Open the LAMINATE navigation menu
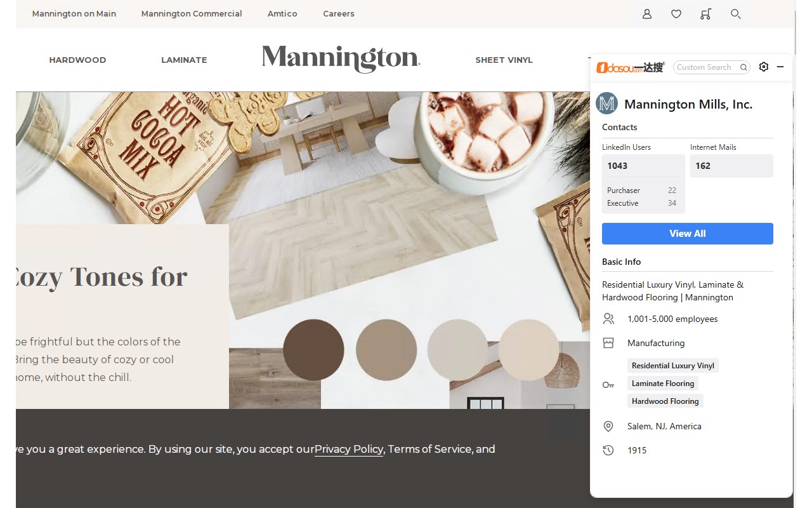812x508 pixels. click(184, 60)
